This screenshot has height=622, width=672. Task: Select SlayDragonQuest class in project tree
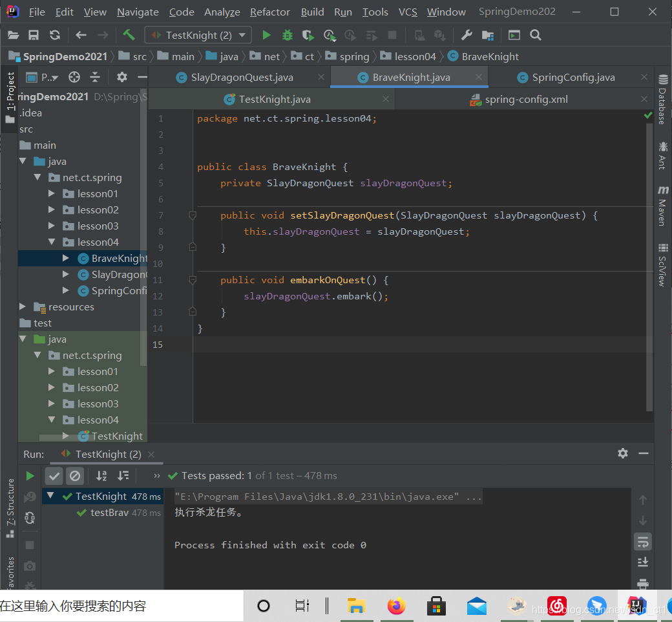coord(113,275)
